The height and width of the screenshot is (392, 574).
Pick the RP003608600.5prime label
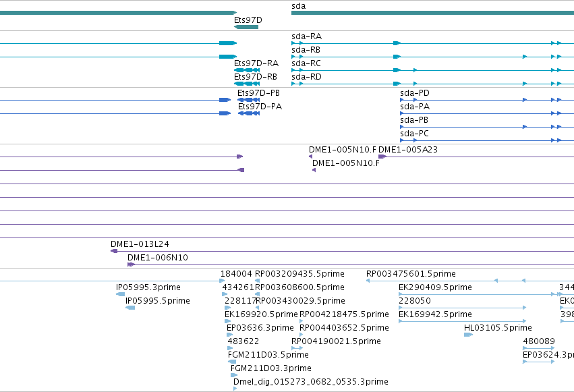(299, 287)
